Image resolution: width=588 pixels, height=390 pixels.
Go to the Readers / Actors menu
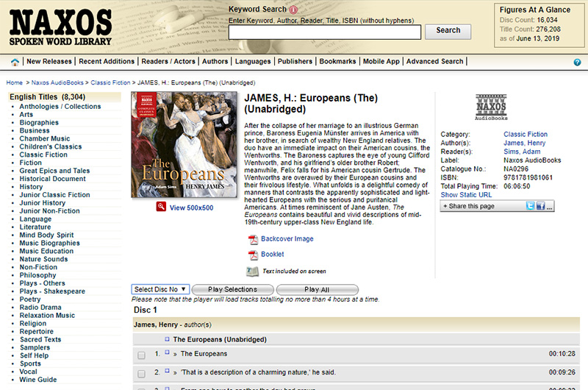(x=168, y=62)
